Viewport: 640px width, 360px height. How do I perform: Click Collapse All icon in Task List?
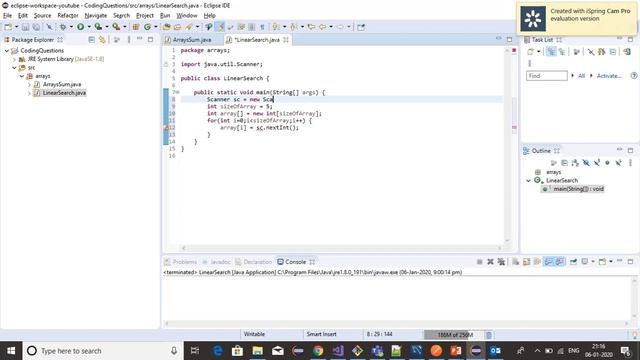(x=613, y=51)
